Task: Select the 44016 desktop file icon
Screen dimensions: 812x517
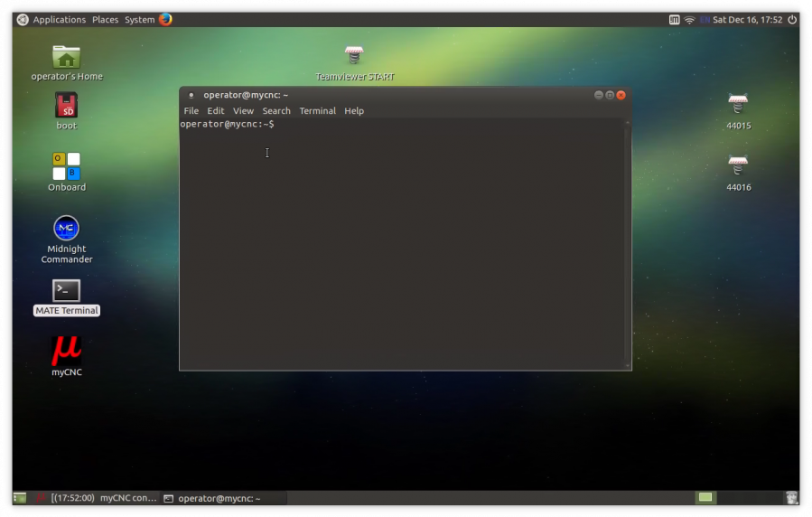Action: point(738,166)
